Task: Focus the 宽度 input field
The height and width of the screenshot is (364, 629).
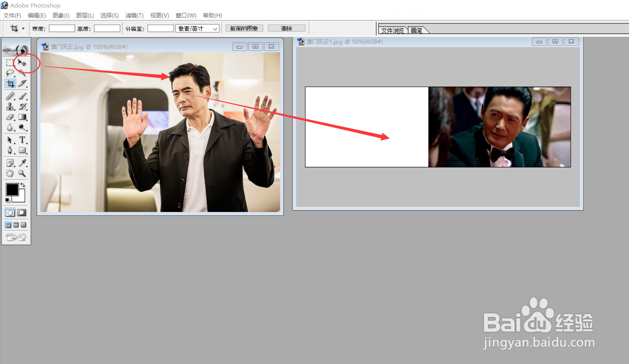Action: pos(62,29)
